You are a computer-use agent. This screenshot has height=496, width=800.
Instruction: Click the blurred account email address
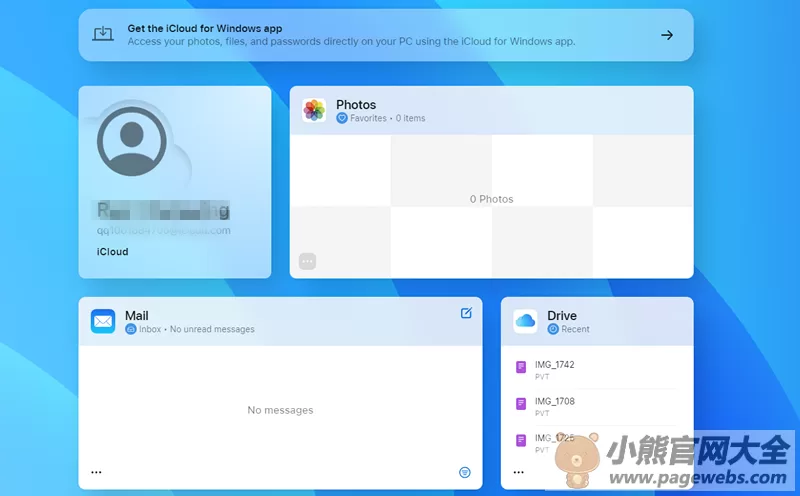click(x=164, y=231)
